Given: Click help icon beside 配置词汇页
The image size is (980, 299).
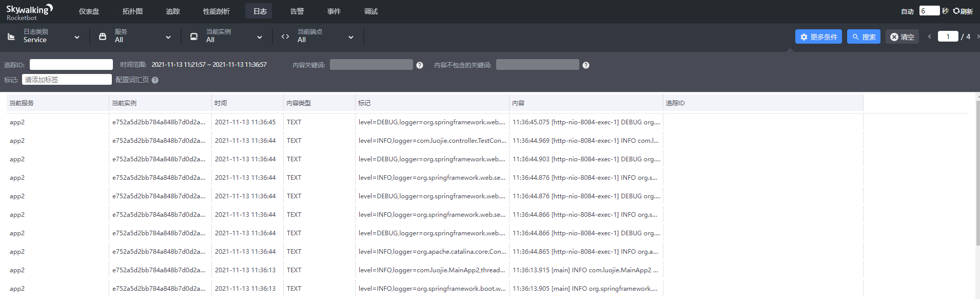Looking at the screenshot, I should 155,80.
